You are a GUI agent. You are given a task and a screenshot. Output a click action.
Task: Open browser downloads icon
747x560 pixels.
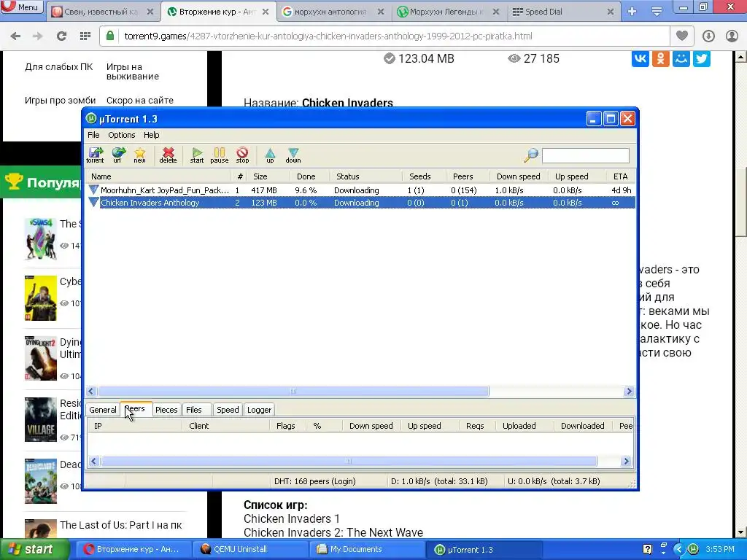coord(708,36)
